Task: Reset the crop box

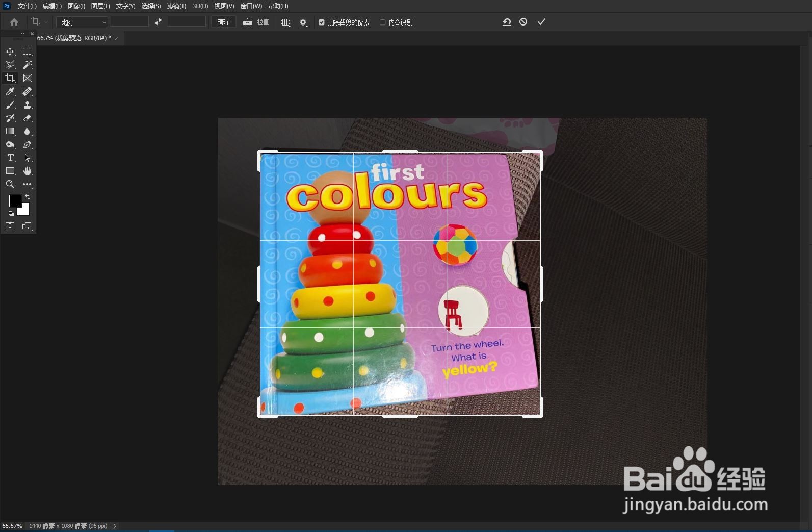Action: coord(507,22)
